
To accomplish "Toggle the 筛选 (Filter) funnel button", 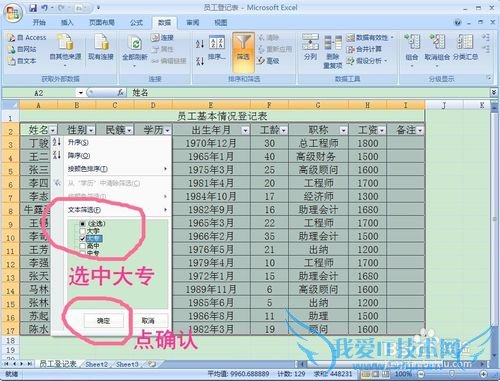I will point(243,52).
